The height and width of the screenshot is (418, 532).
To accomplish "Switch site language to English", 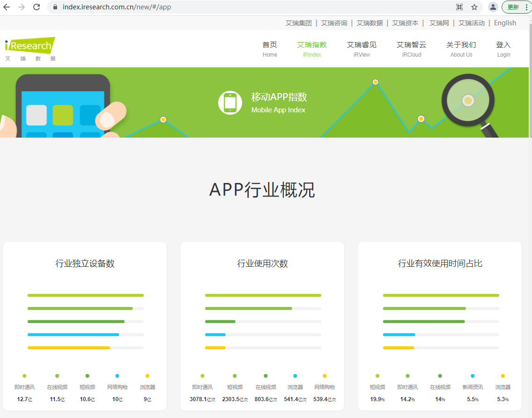I will [x=505, y=23].
